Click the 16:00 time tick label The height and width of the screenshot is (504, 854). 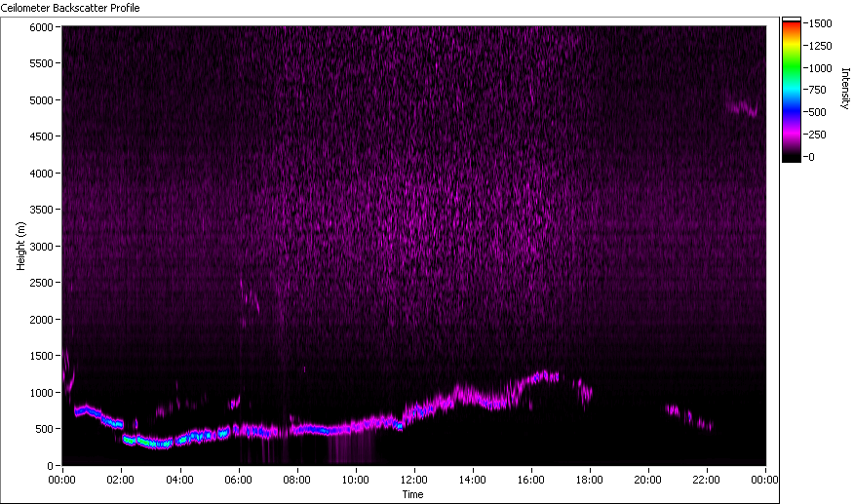click(x=531, y=480)
